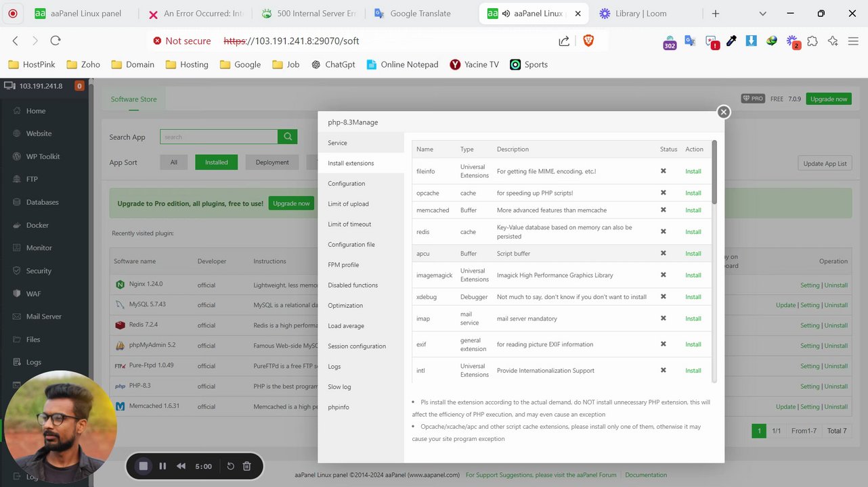Pause the Loom recording
This screenshot has width=868, height=487.
tap(162, 466)
